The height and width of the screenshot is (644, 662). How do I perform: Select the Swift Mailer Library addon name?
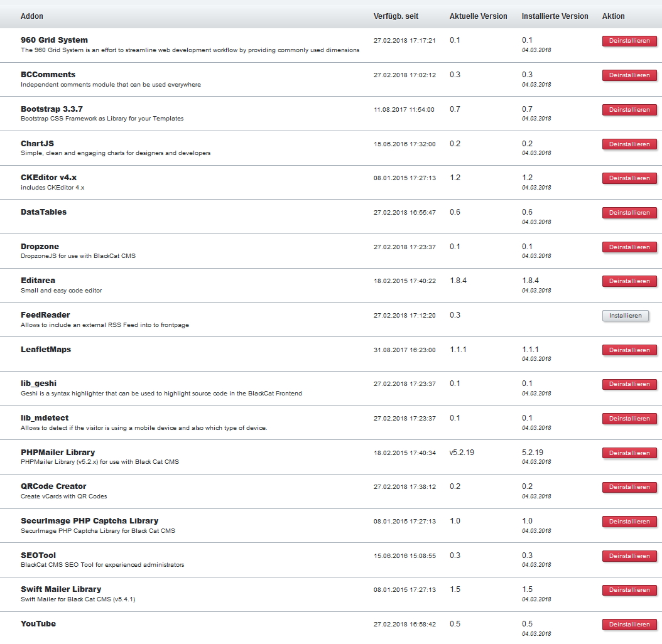click(x=61, y=589)
